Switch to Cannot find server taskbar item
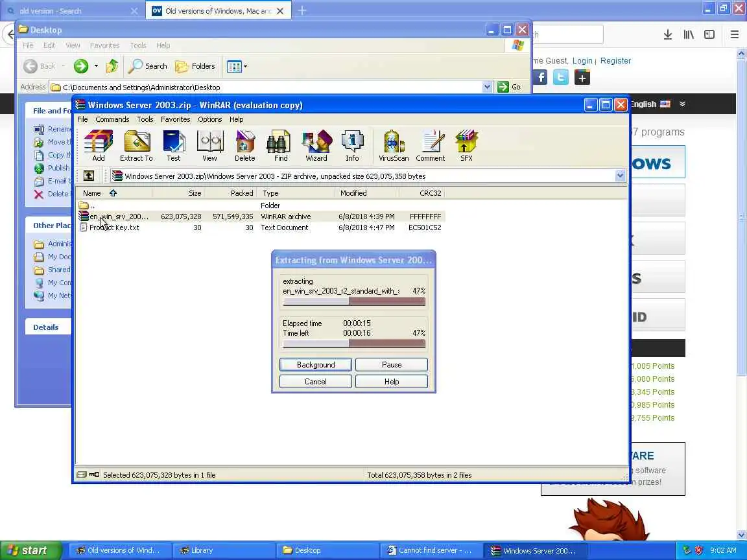The image size is (747, 560). coord(431,550)
